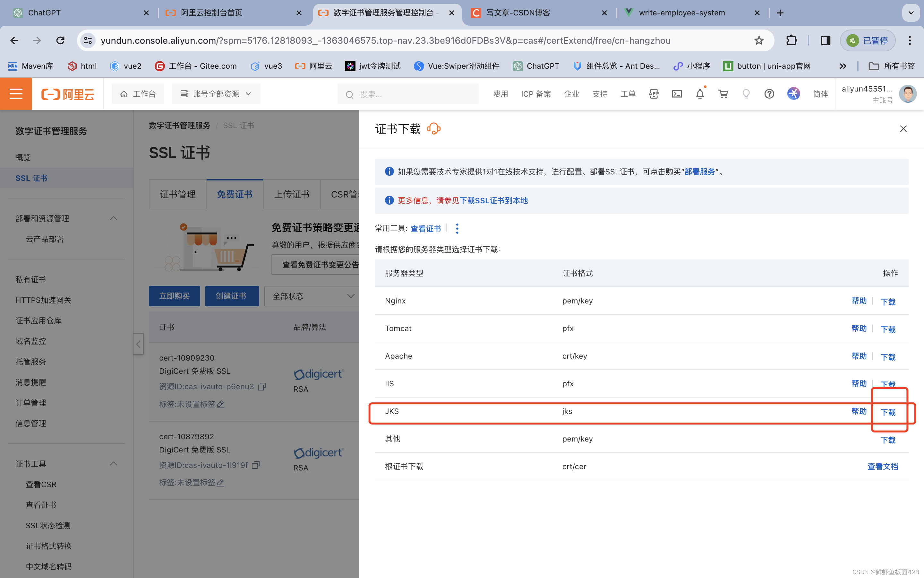Open help for Apache certificate
The image size is (924, 578).
click(859, 356)
